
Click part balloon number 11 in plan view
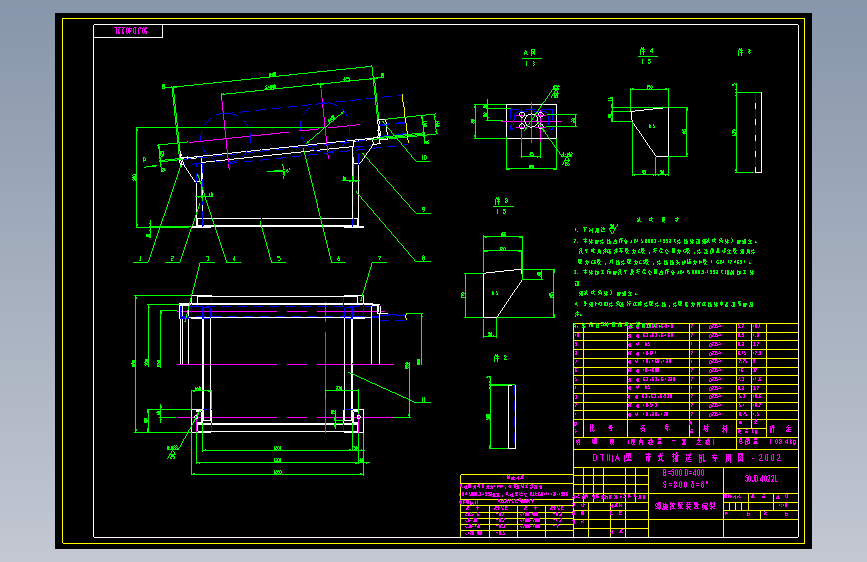coord(424,399)
